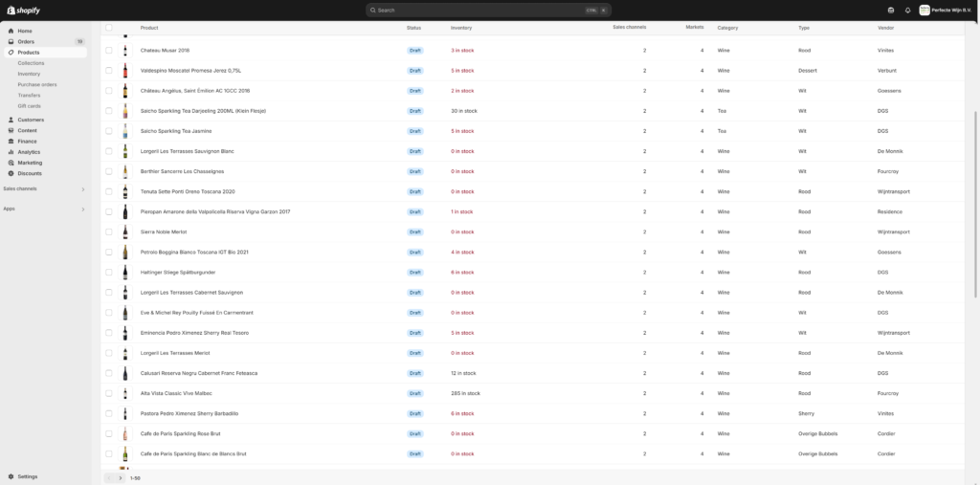
Task: Open Tenuta Sette Ponti Oreno Toscana 2020
Action: [x=188, y=192]
